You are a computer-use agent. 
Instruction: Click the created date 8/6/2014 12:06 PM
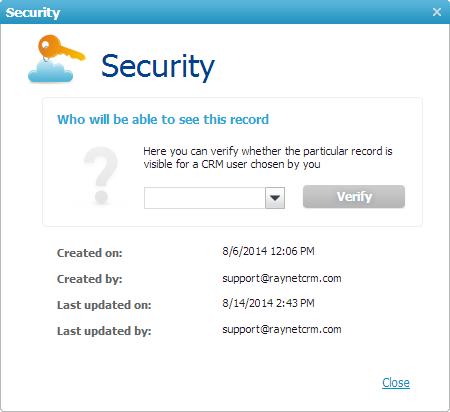pos(268,251)
